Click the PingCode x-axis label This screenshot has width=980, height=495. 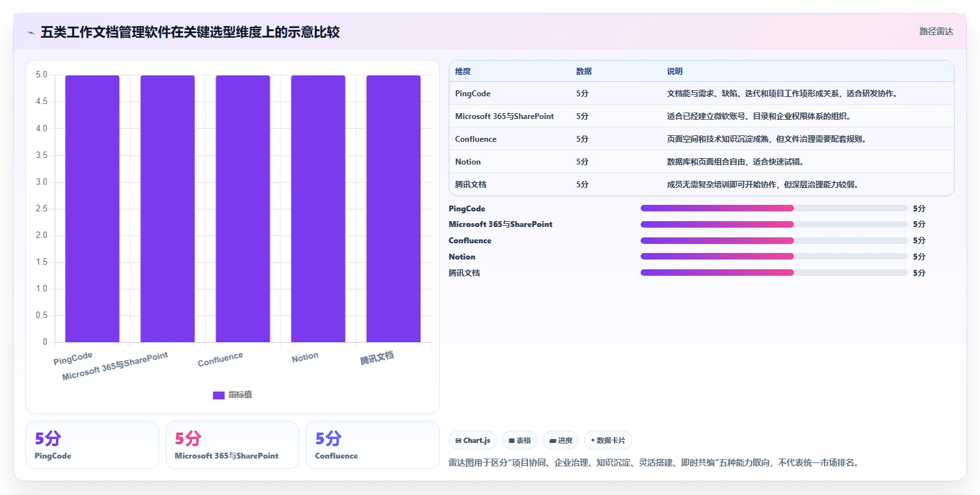pyautogui.click(x=73, y=358)
